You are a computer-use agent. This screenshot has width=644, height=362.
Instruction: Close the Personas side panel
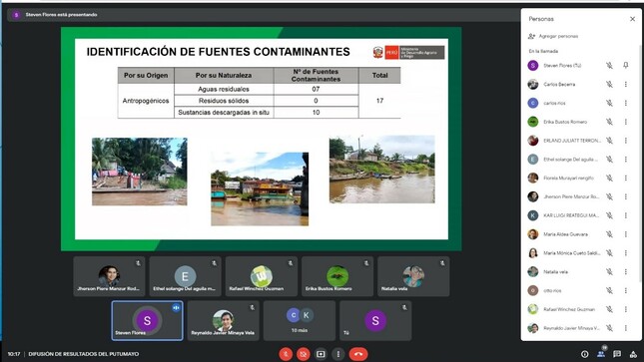(632, 19)
